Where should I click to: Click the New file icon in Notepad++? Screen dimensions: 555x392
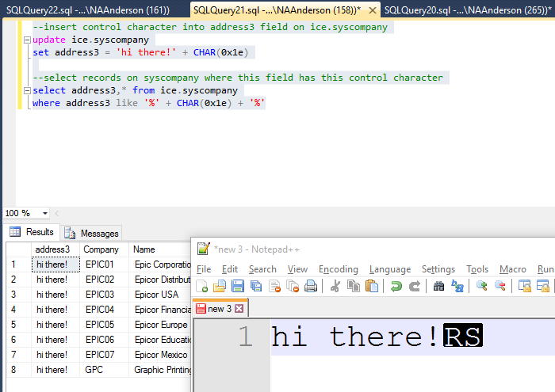(203, 287)
